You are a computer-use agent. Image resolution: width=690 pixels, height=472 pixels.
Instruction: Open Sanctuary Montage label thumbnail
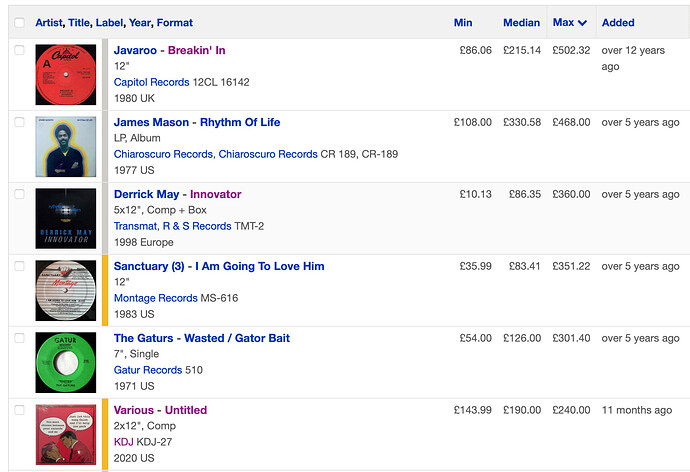click(x=66, y=290)
